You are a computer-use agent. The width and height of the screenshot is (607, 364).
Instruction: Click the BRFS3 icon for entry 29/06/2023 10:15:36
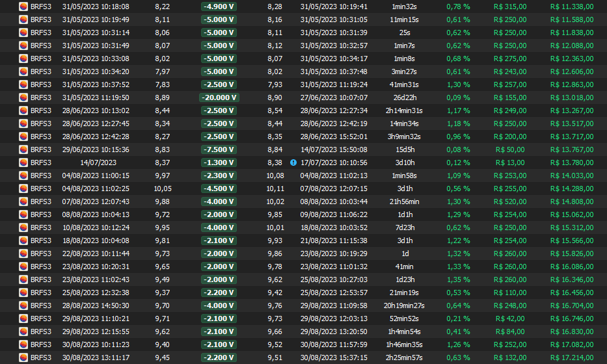23,149
